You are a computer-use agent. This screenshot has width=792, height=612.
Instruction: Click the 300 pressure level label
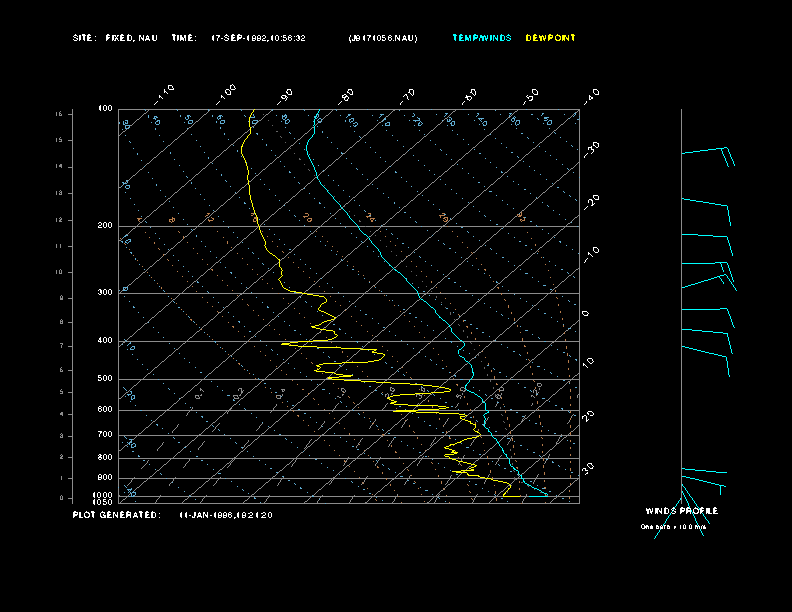click(x=105, y=292)
